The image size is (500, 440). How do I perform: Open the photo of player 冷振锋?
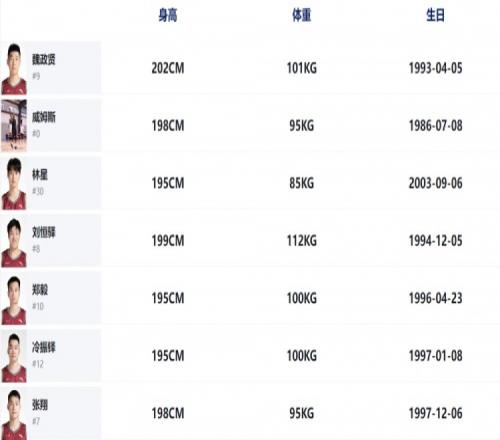click(14, 356)
